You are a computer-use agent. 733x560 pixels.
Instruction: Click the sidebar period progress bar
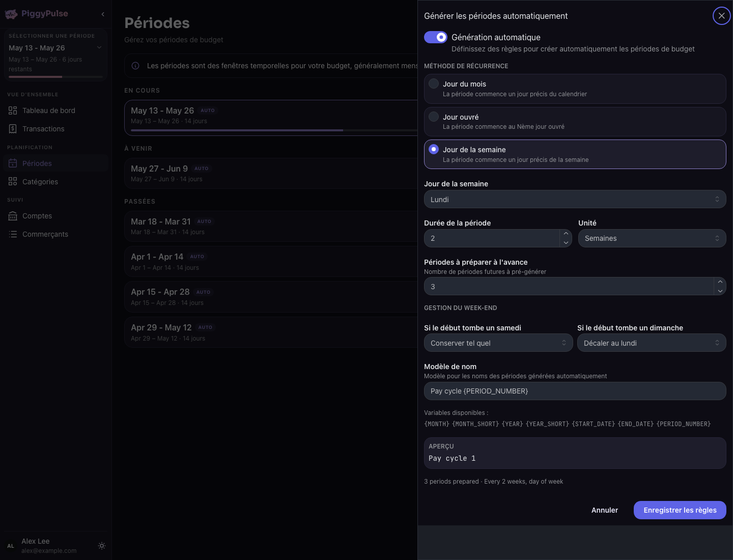coord(55,77)
